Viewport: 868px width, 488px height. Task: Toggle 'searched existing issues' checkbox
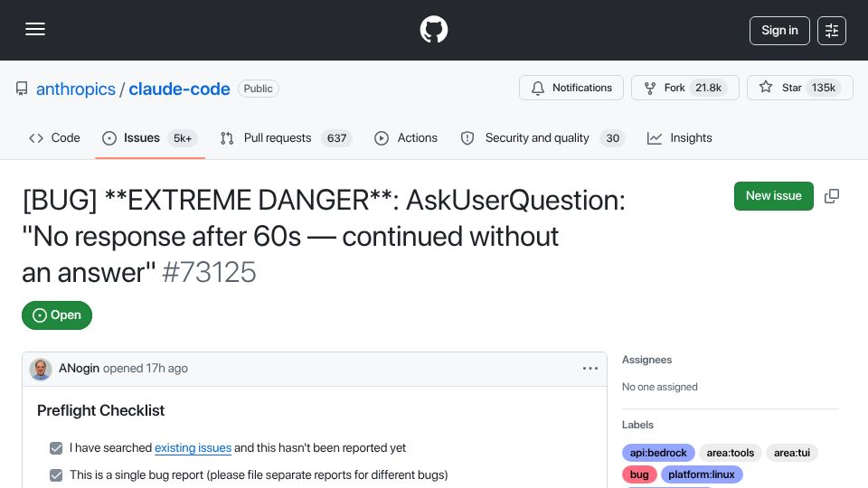[x=56, y=448]
